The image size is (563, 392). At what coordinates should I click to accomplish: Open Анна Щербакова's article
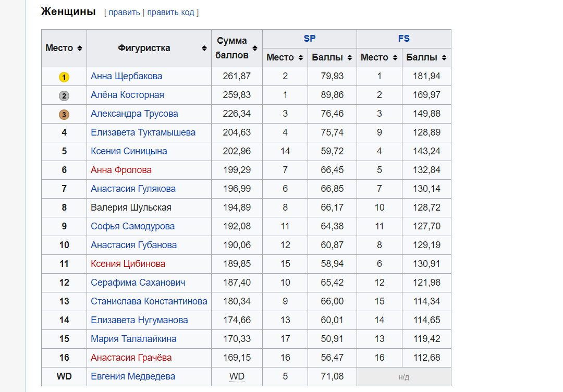pyautogui.click(x=126, y=76)
